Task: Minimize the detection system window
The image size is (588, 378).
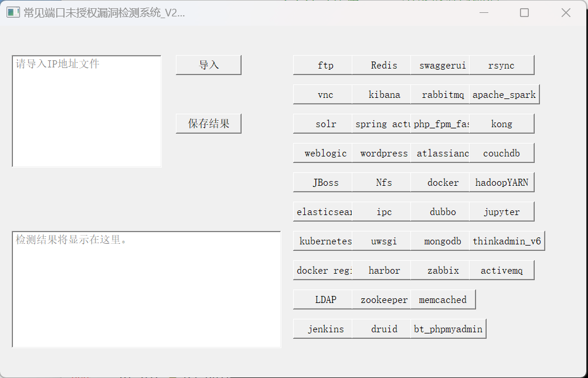Action: click(484, 12)
